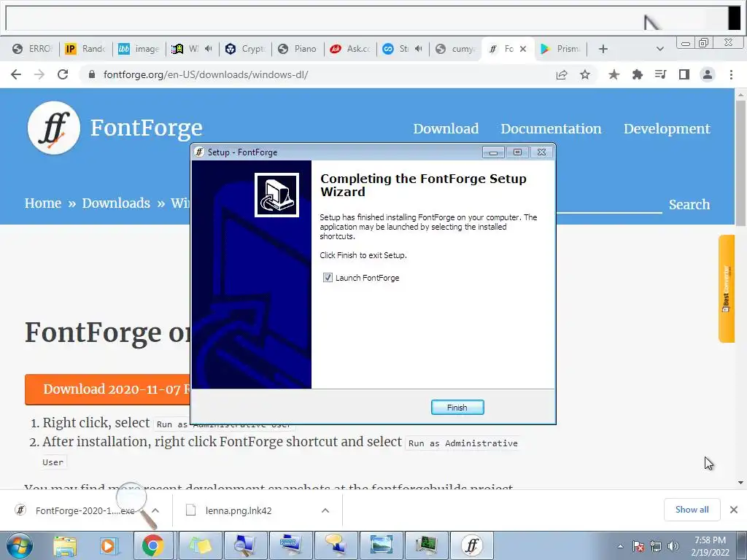747x560 pixels.
Task: Toggle the browser side panel icon
Action: pyautogui.click(x=684, y=75)
